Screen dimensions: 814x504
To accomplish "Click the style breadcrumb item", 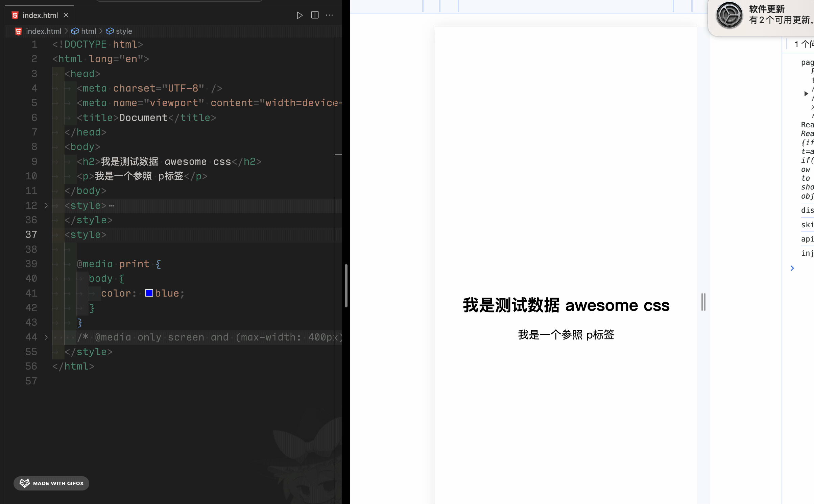I will click(x=124, y=31).
